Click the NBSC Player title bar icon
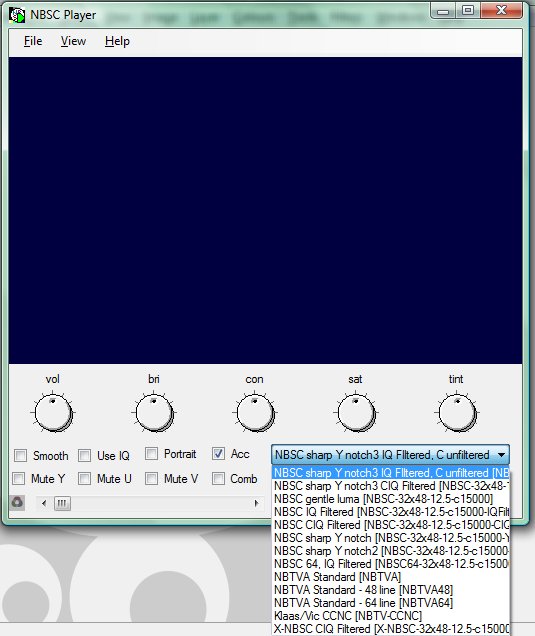The width and height of the screenshot is (535, 636). pyautogui.click(x=17, y=15)
